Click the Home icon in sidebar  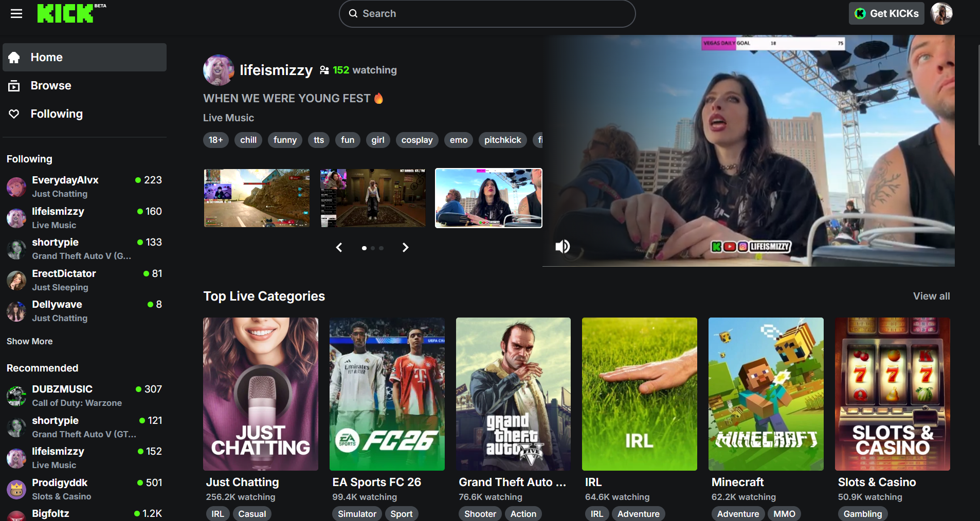tap(14, 58)
